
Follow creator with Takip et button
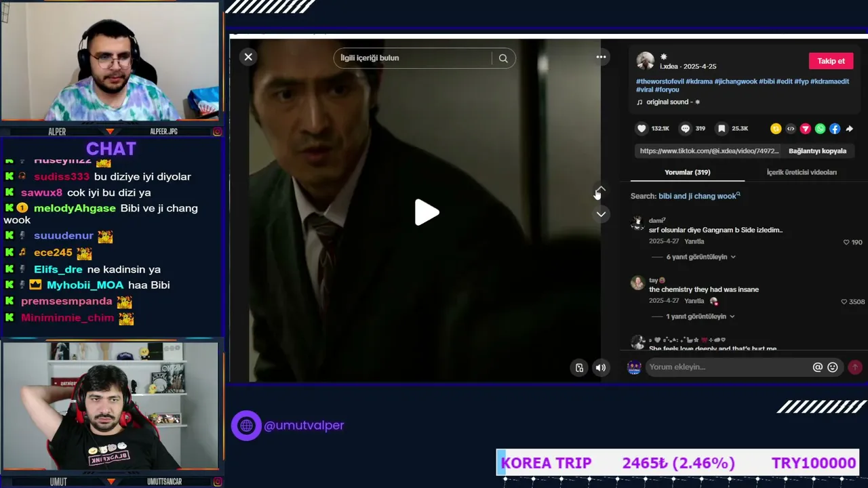pyautogui.click(x=831, y=61)
